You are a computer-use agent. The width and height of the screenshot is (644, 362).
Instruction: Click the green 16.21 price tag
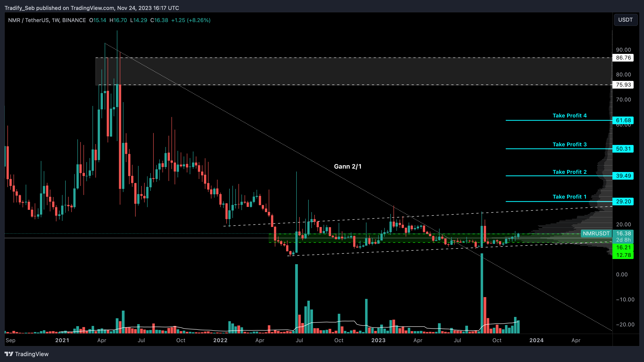(623, 247)
